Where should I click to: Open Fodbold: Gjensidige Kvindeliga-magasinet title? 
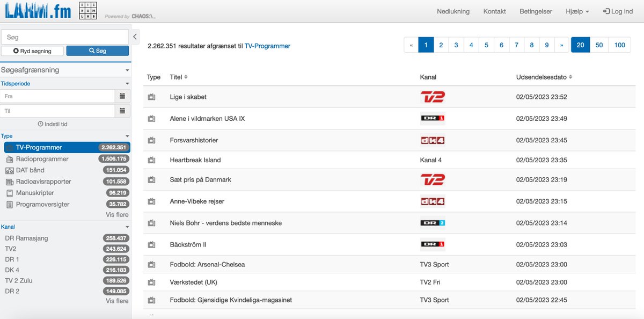click(231, 300)
